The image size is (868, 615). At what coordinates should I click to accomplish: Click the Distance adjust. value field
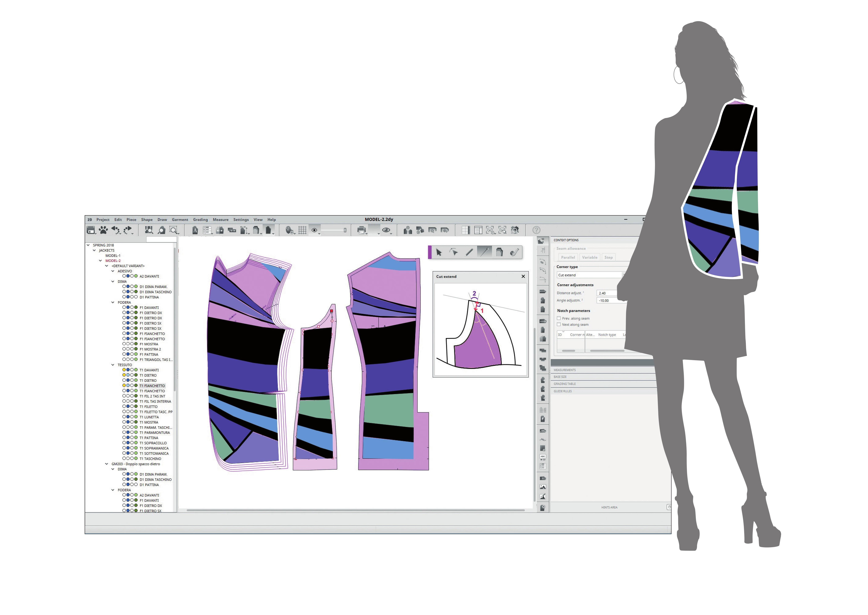tap(607, 293)
